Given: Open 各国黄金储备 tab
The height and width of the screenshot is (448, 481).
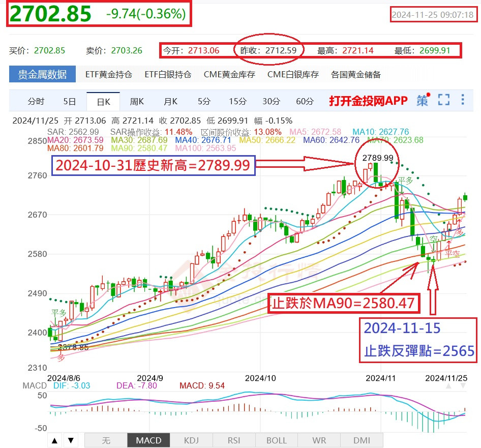Looking at the screenshot, I should [x=356, y=74].
